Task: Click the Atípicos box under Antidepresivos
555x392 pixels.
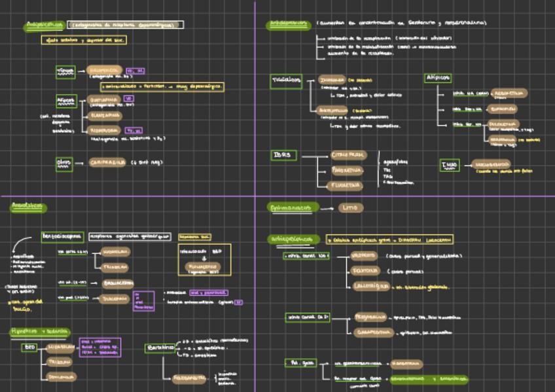Action: pos(438,78)
